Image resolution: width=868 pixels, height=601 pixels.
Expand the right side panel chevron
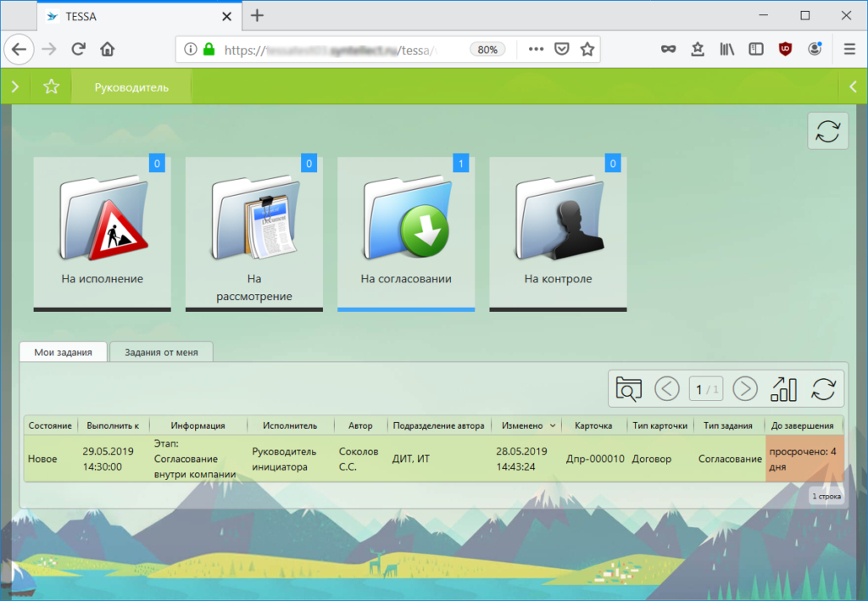pyautogui.click(x=853, y=86)
